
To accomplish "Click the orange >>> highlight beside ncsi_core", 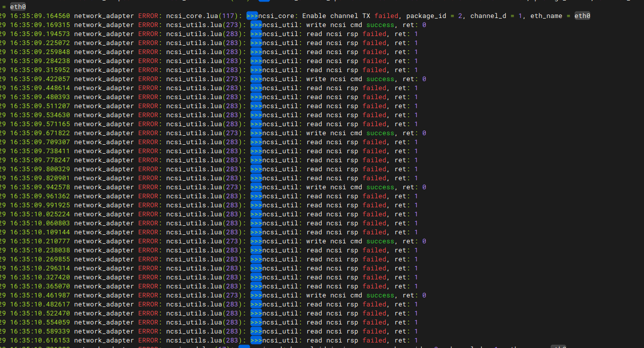I will click(252, 16).
